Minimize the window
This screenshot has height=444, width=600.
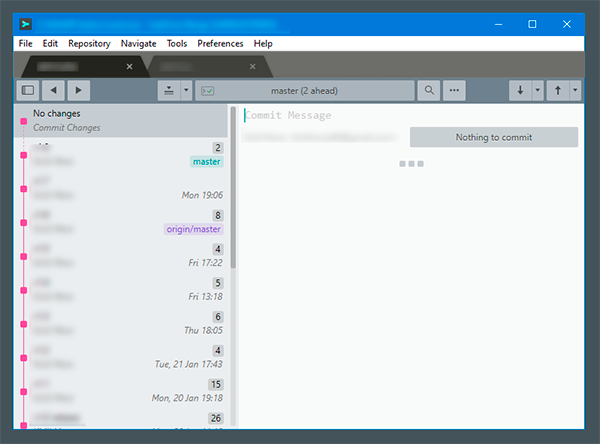click(x=498, y=24)
